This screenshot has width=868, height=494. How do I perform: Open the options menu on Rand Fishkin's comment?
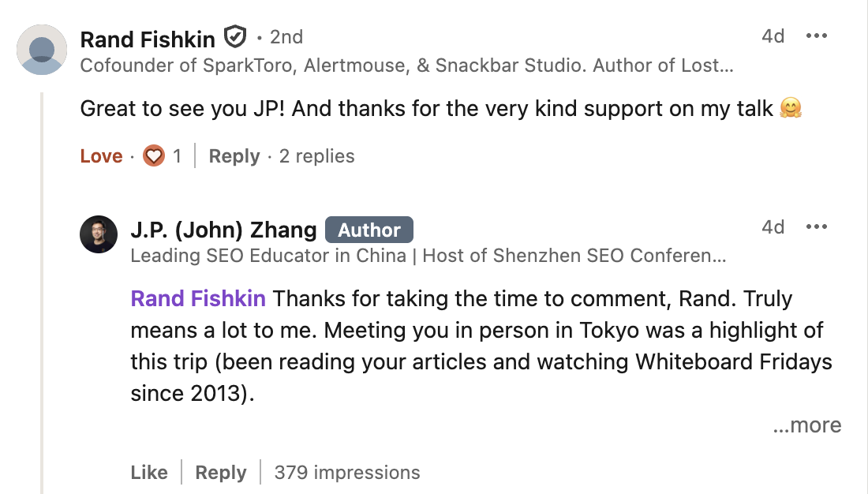pyautogui.click(x=816, y=36)
